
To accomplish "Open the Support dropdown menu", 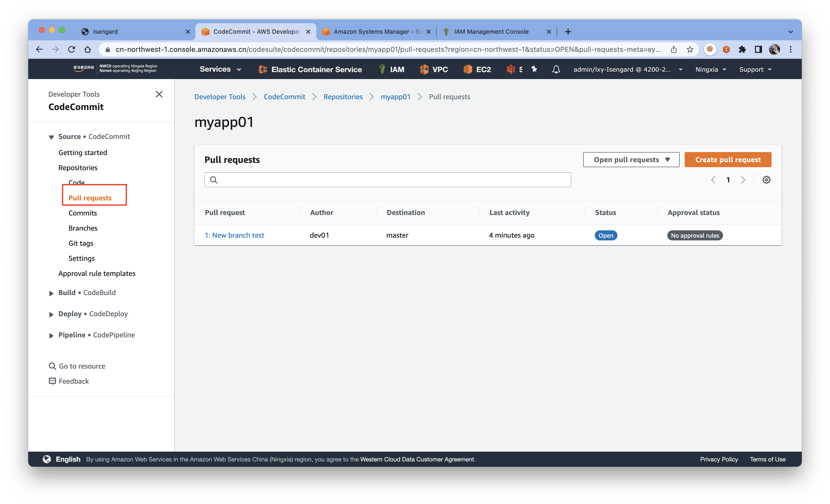I will click(x=755, y=69).
